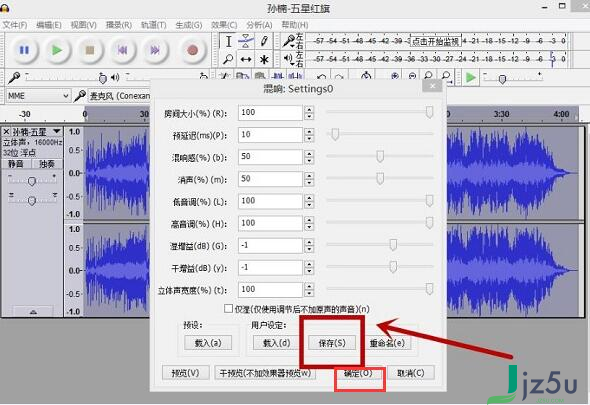Toggle the 静音 mute button on track
This screenshot has width=590, height=405.
[x=16, y=164]
